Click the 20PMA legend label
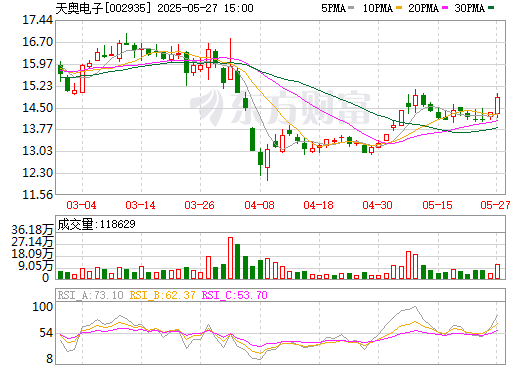Screen dimensions: 520x365 click(423, 8)
